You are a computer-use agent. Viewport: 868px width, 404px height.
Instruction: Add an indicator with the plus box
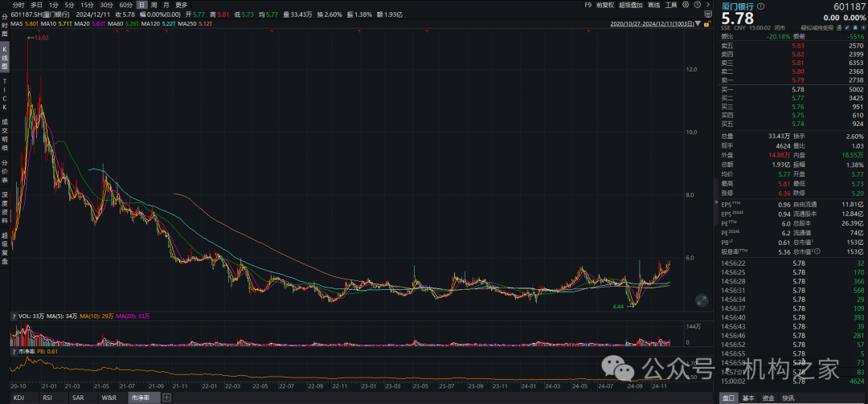(167, 398)
